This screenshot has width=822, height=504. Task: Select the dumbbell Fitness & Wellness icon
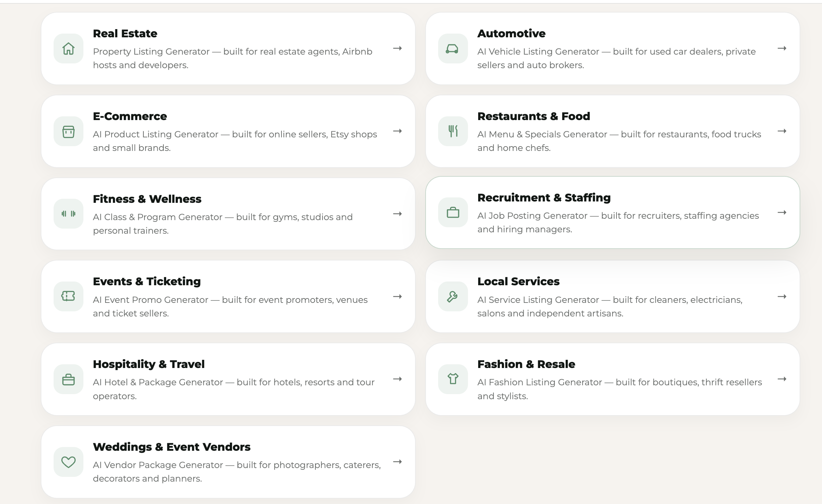tap(68, 214)
